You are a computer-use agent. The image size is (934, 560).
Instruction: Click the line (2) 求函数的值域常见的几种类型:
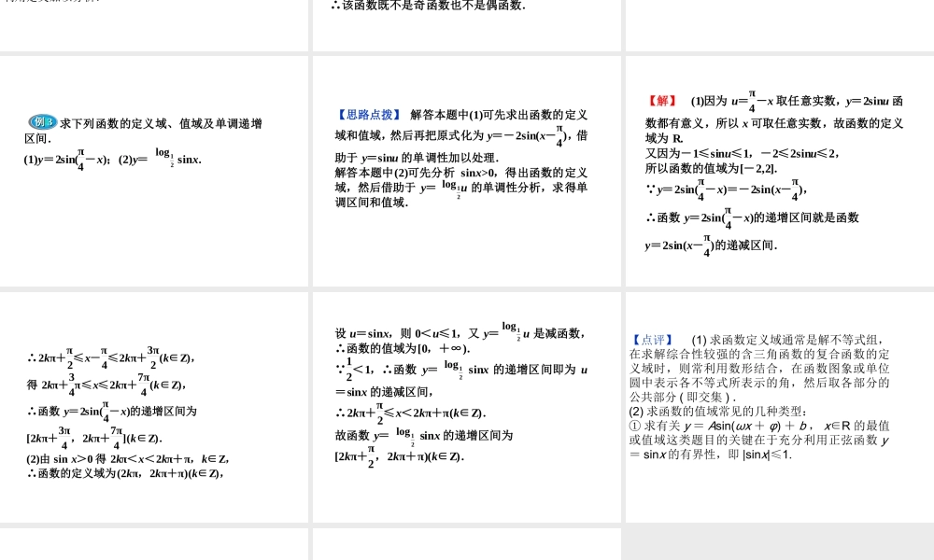click(718, 412)
